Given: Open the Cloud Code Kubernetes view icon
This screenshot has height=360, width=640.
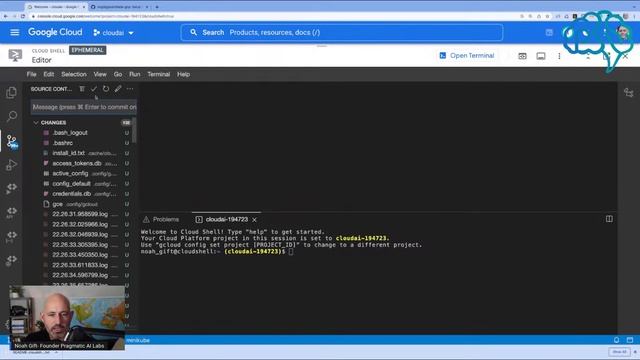Looking at the screenshot, I should tap(11, 236).
